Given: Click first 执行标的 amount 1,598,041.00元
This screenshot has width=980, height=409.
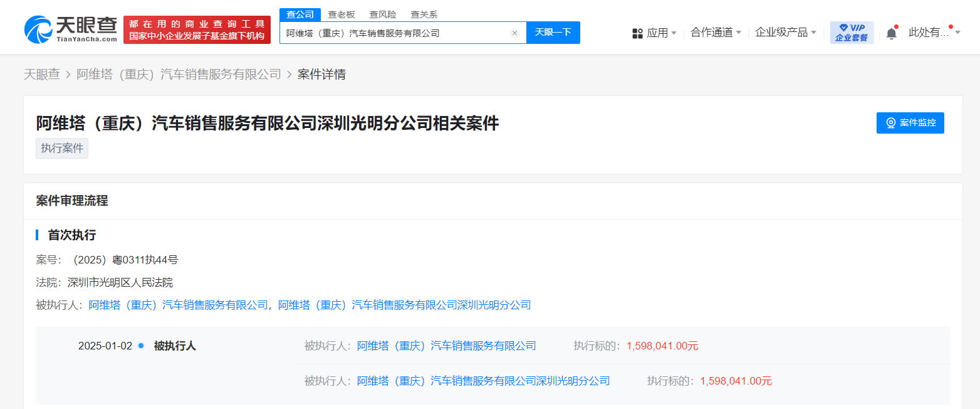Looking at the screenshot, I should pos(662,346).
